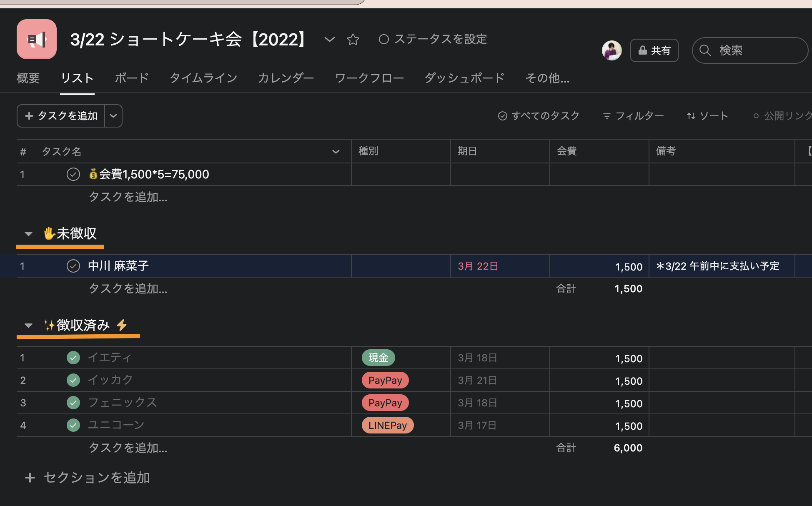Open the フィルター filter option
This screenshot has width=812, height=506.
633,116
